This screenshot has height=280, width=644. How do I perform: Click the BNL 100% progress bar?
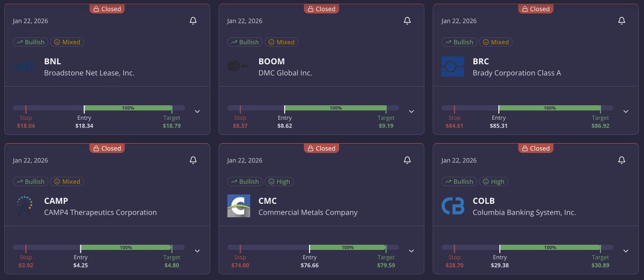coord(128,108)
